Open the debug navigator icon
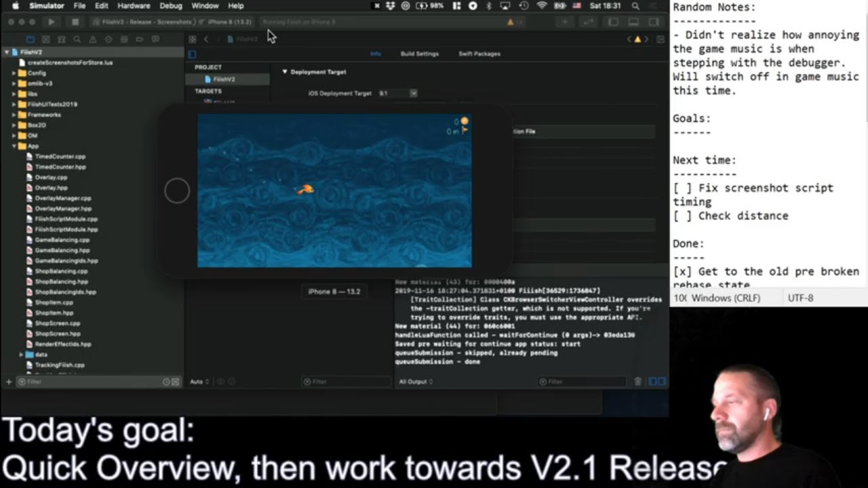The width and height of the screenshot is (868, 488). 123,39
